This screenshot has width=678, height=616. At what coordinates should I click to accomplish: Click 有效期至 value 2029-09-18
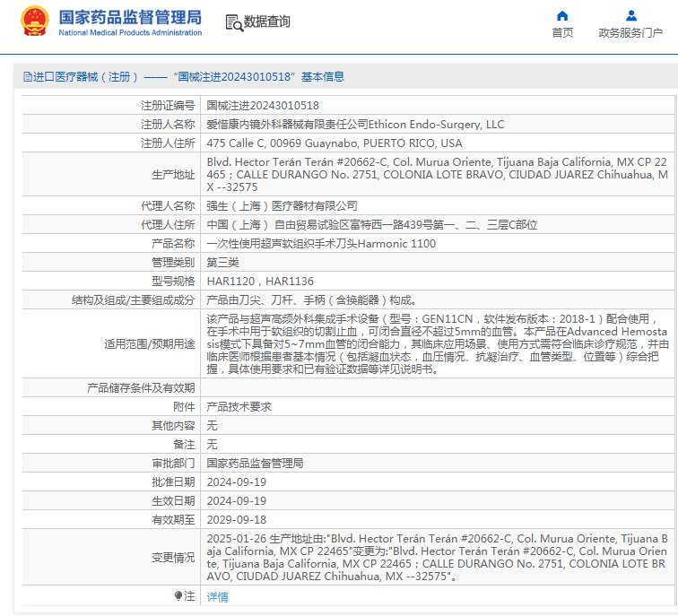coord(237,519)
